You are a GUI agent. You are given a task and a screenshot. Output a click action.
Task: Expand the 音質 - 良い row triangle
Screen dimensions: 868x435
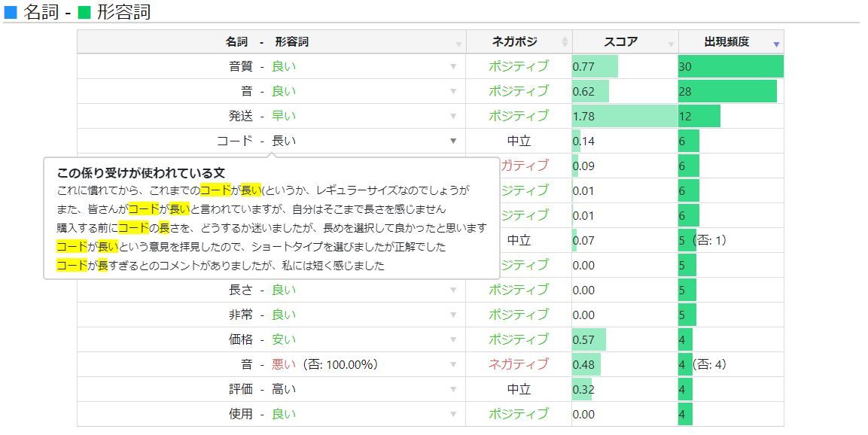(453, 66)
